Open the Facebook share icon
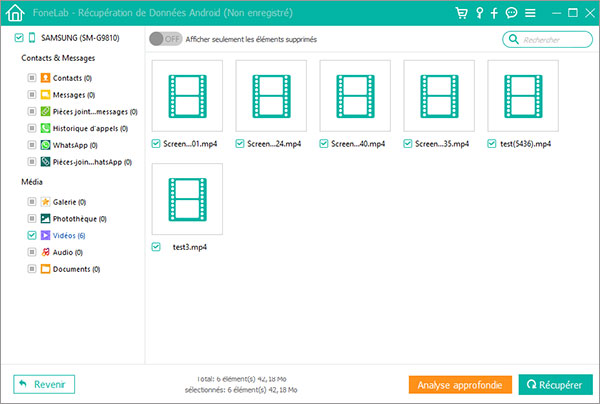The image size is (600, 404). pos(495,14)
